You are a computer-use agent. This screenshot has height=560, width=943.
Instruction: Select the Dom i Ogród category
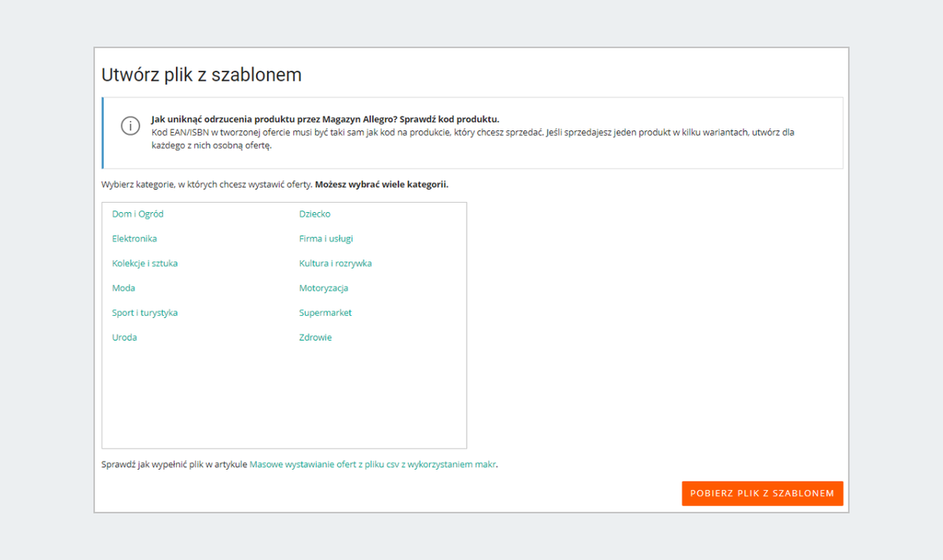[138, 214]
